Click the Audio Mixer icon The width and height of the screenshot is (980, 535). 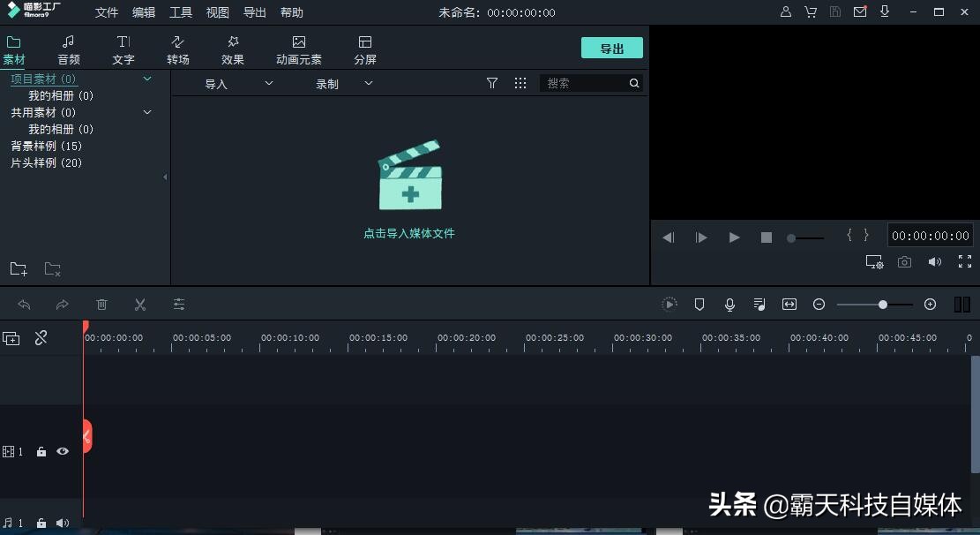coord(759,304)
